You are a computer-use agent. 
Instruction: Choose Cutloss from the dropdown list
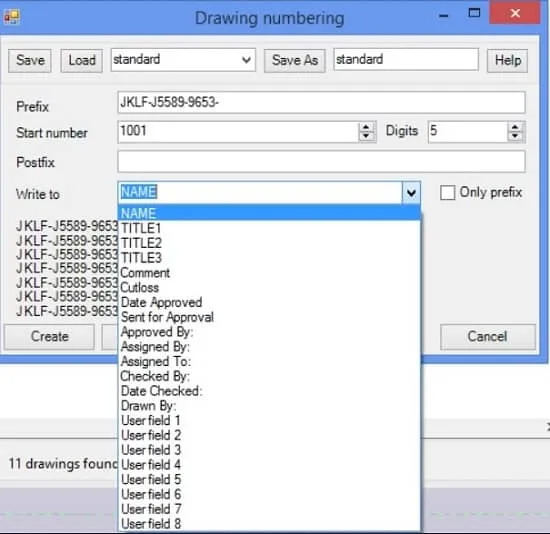[x=269, y=287]
